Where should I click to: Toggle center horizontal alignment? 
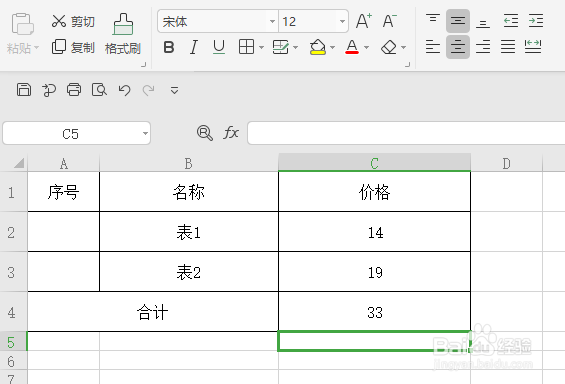point(458,47)
